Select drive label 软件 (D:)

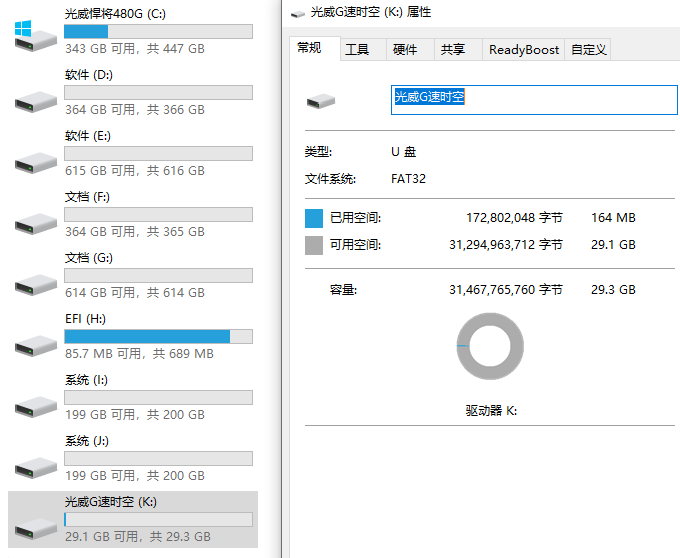click(88, 75)
